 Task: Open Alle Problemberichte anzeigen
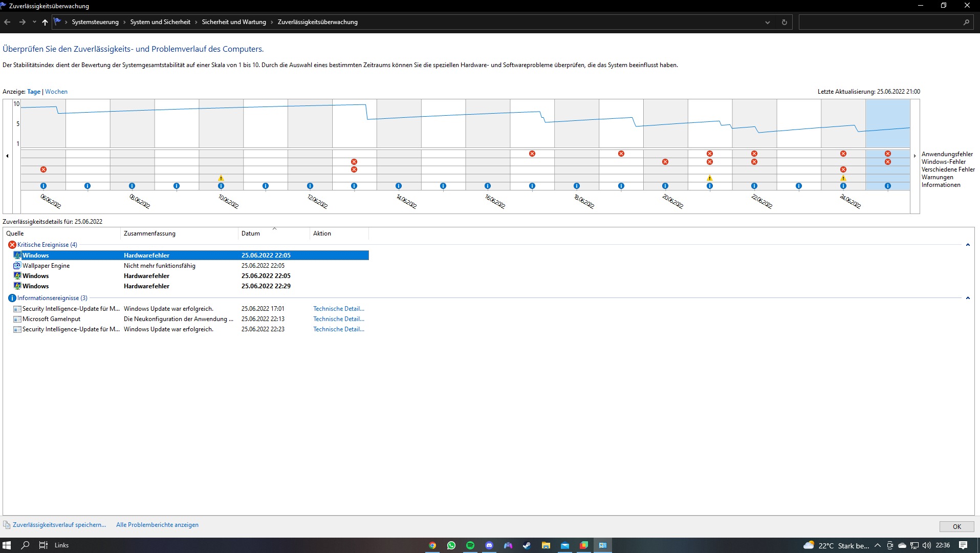coord(157,525)
